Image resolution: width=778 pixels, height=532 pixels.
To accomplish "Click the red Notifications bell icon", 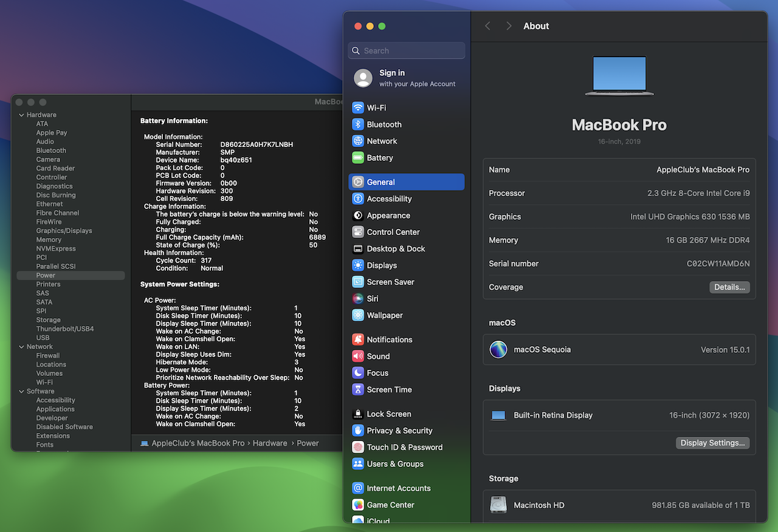I will tap(358, 339).
